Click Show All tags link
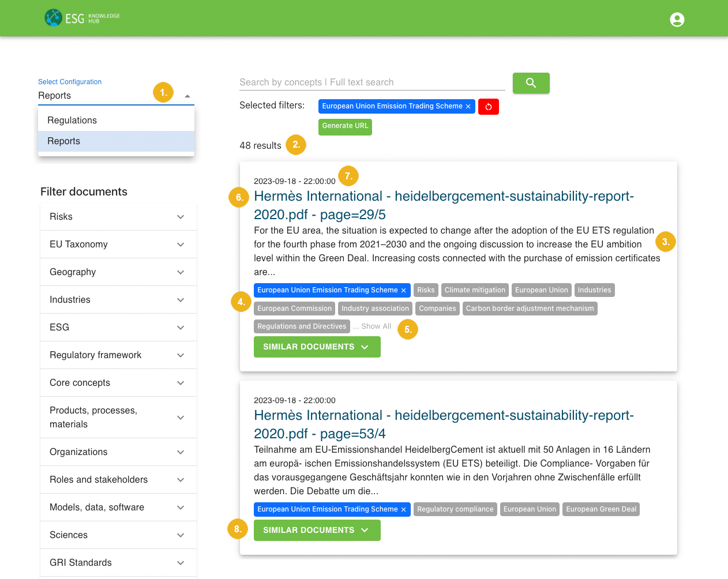This screenshot has width=728, height=579. [376, 326]
